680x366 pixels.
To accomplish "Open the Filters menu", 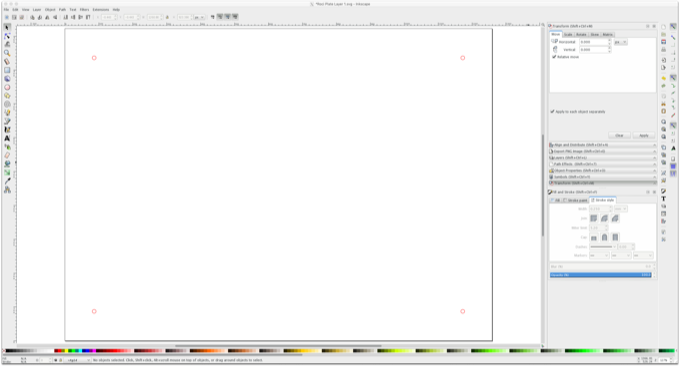I will (84, 10).
